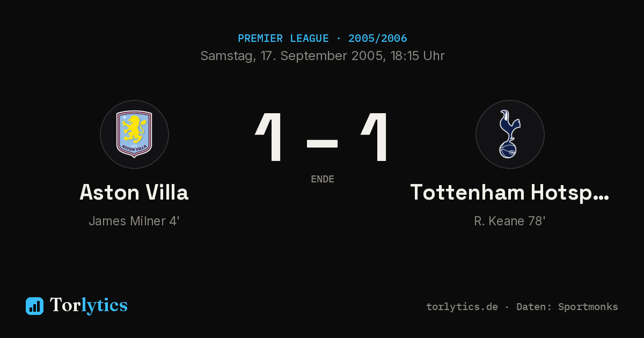644x338 pixels.
Task: Click the Tottenham Hotspur cockerel crest
Action: [510, 134]
